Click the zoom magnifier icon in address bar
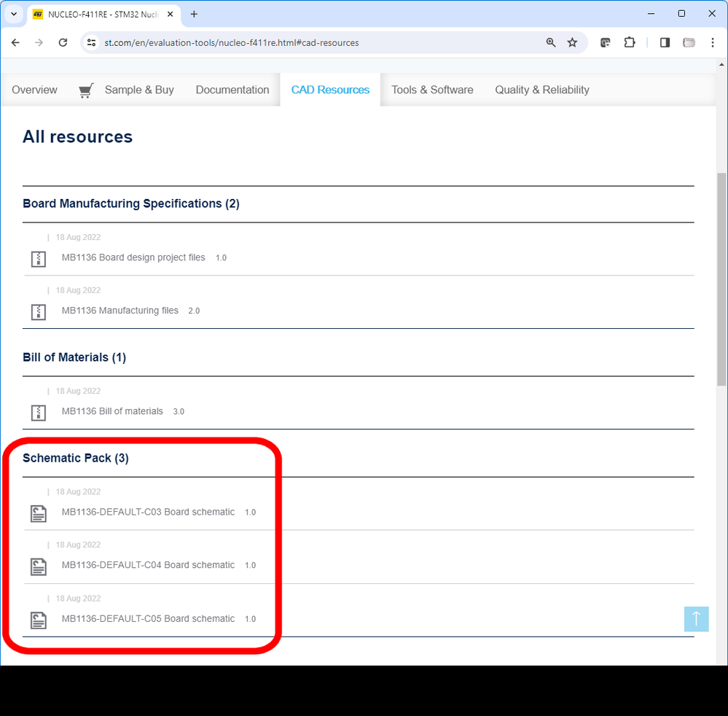Image resolution: width=728 pixels, height=716 pixels. point(551,43)
